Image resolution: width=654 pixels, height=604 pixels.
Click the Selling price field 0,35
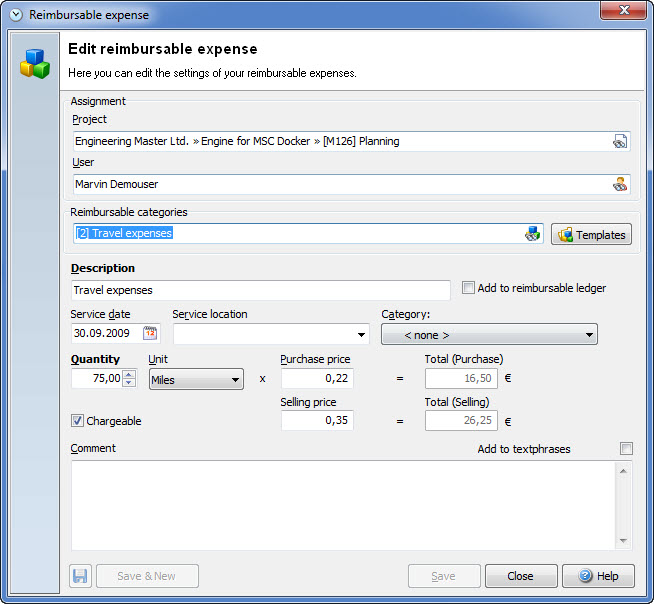coord(317,420)
